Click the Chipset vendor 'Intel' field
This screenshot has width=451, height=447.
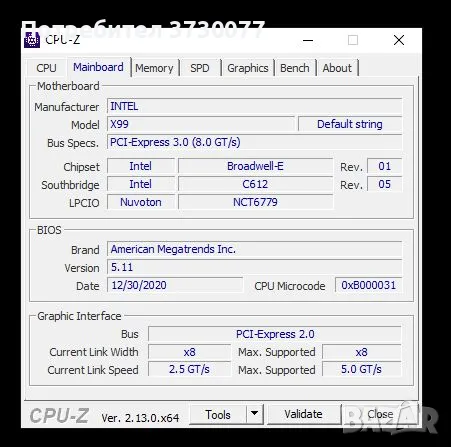[x=141, y=166]
